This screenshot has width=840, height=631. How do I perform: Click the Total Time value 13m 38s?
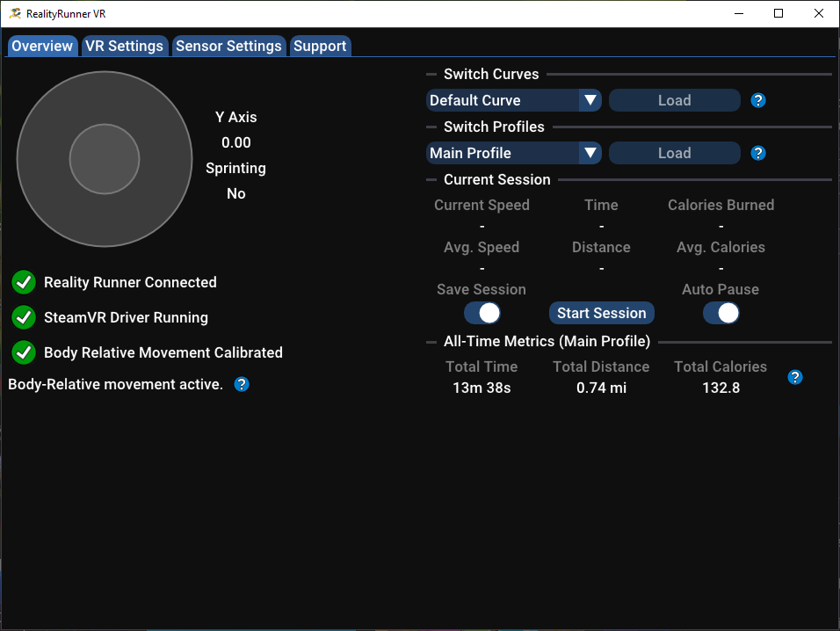point(482,388)
